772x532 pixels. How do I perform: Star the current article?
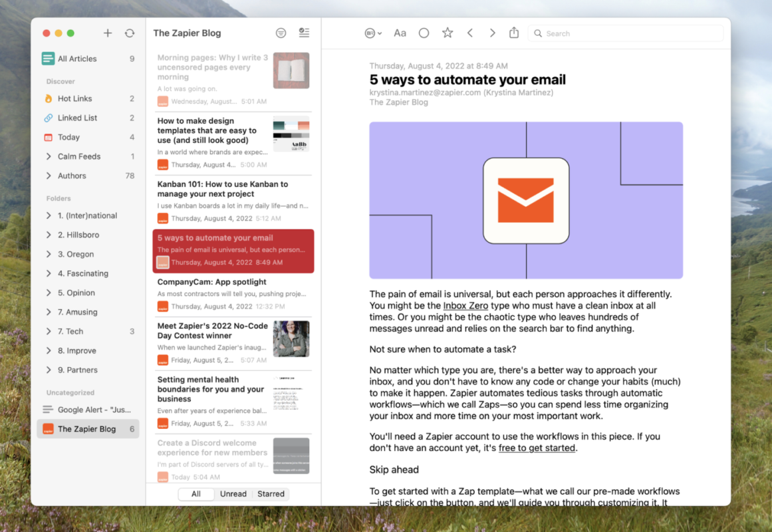tap(447, 33)
